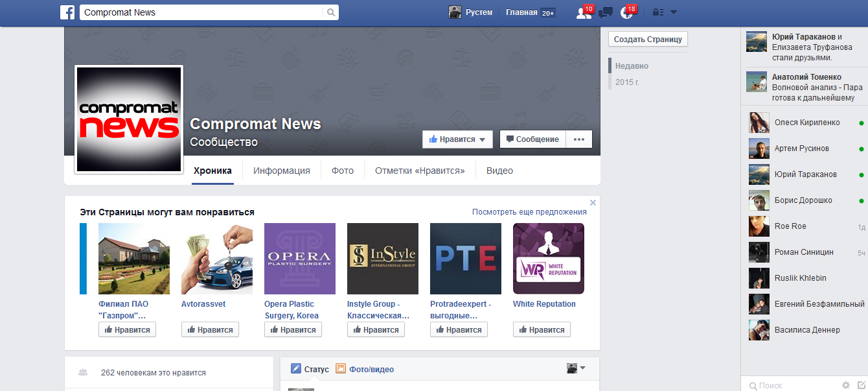Open chat with Юрий Тараканов in contacts list
This screenshot has height=391, width=868.
(805, 174)
